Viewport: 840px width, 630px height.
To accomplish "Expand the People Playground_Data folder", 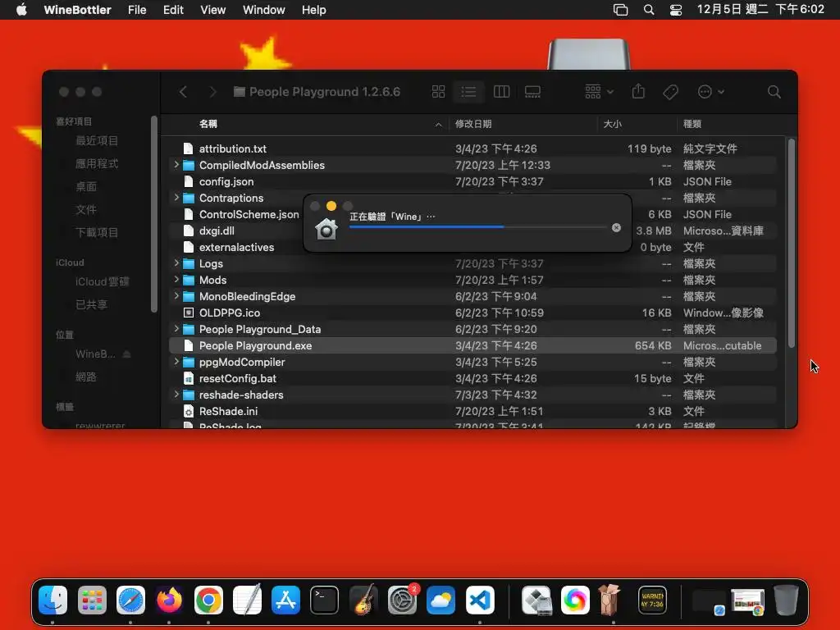I will tap(176, 328).
